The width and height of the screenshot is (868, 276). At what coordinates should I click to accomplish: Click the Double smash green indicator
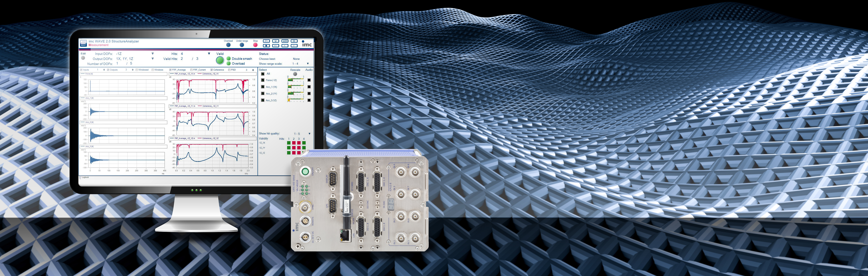229,59
